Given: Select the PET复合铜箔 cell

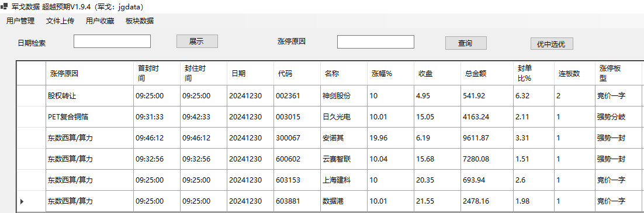Looking at the screenshot, I should click(89, 117).
